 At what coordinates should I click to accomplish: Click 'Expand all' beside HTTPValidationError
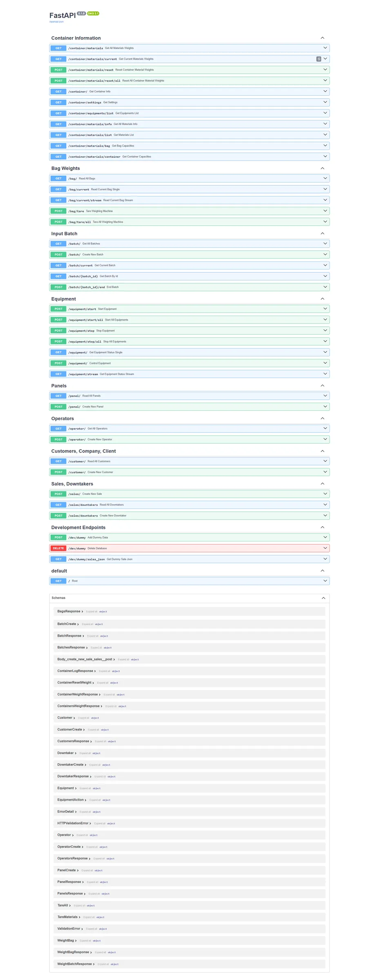(100, 823)
